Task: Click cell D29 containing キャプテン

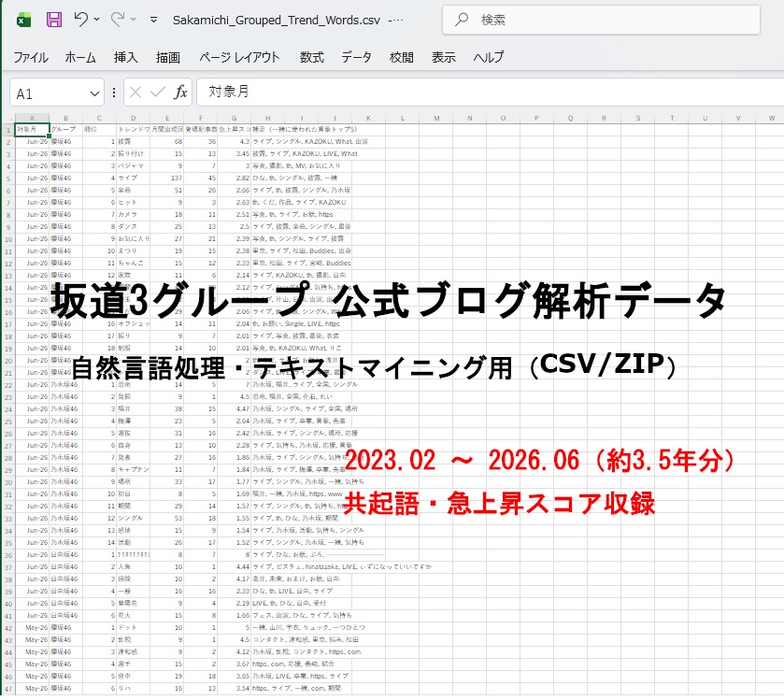Action: (134, 470)
